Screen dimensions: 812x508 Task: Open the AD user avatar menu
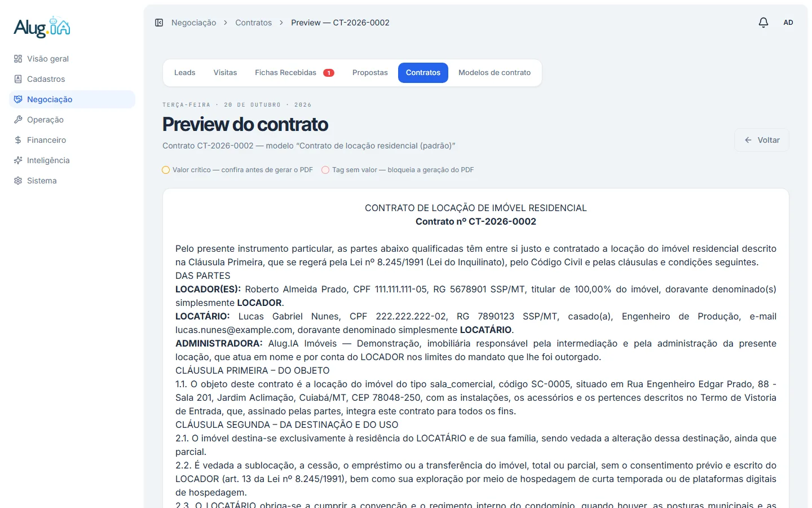point(788,23)
